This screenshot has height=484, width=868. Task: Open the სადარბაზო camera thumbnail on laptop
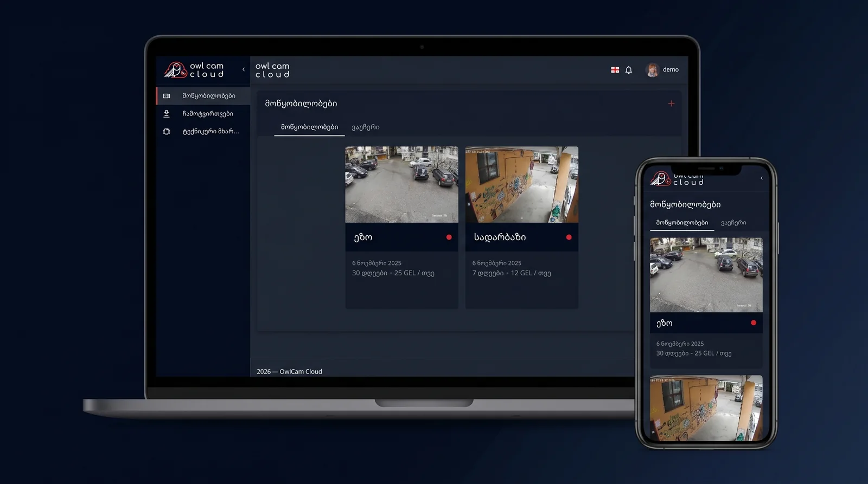coord(522,184)
